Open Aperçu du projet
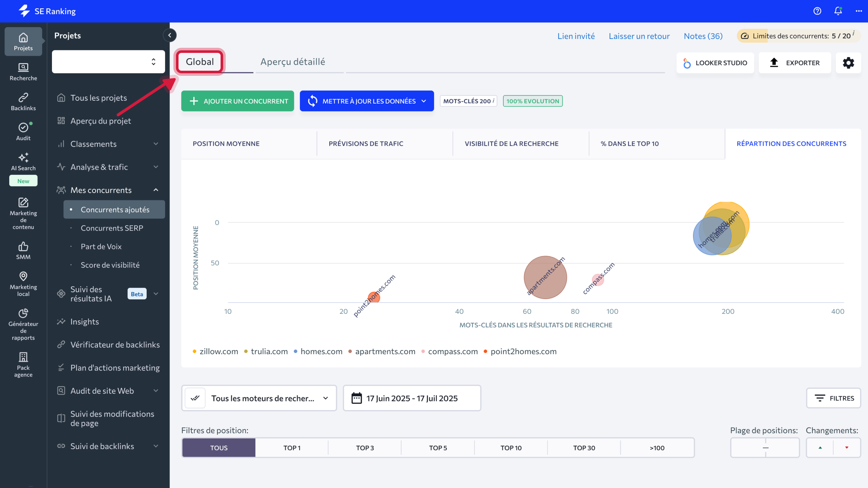 (x=100, y=121)
